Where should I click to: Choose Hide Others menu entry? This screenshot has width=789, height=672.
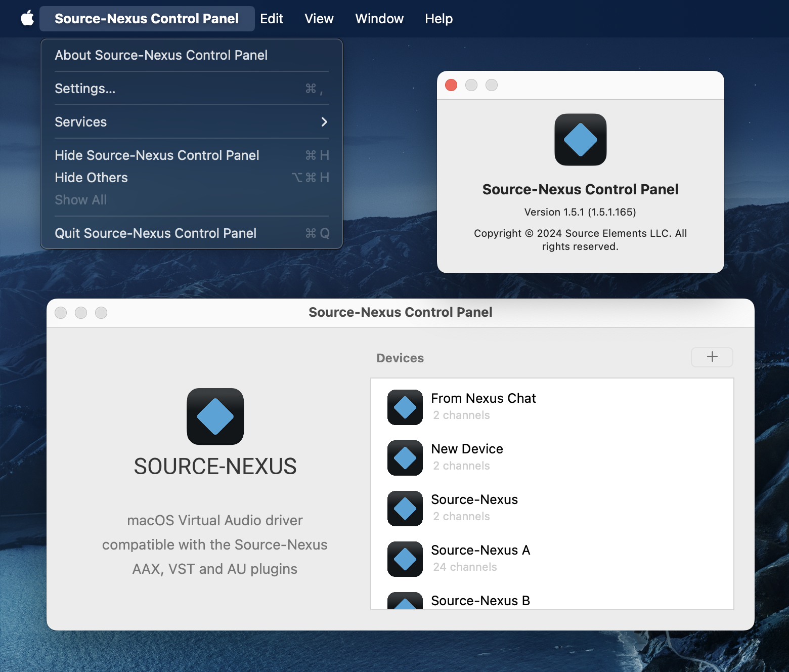[x=191, y=178]
